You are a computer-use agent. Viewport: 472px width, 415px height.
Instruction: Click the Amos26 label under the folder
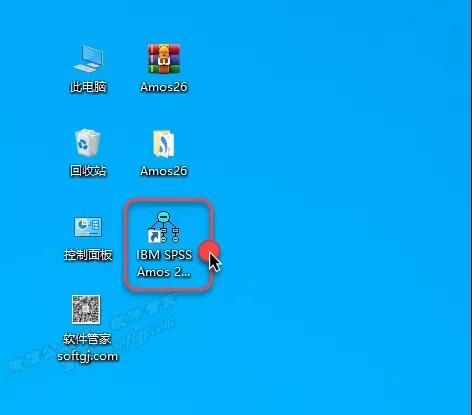click(164, 171)
